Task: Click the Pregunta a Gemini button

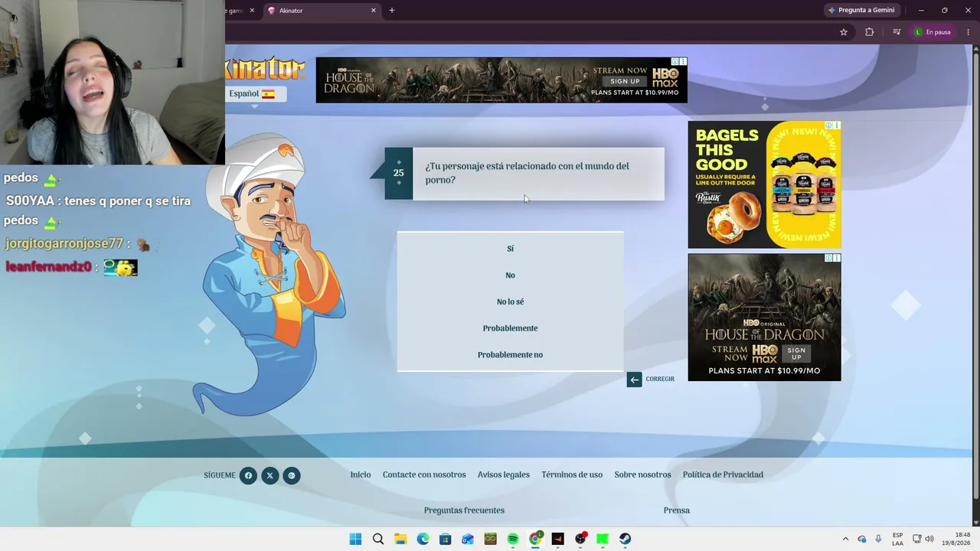Action: [x=861, y=10]
